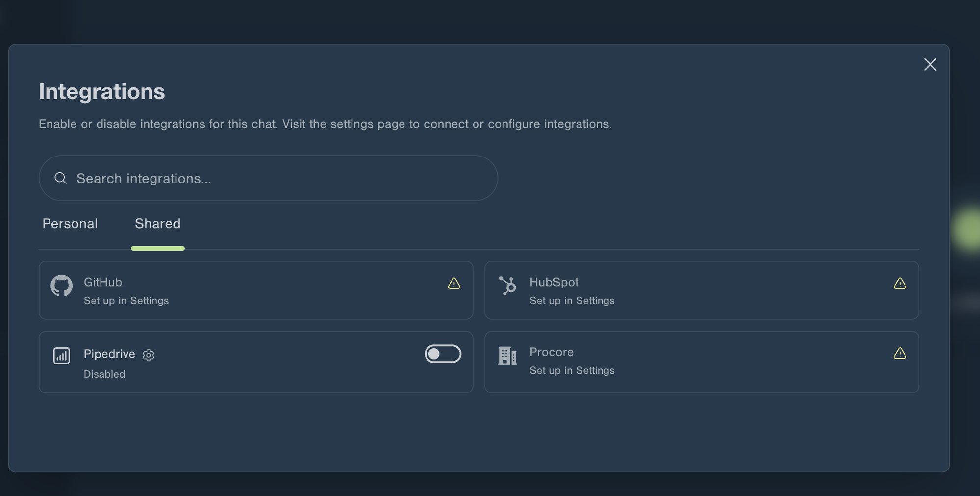Image resolution: width=980 pixels, height=496 pixels.
Task: Click the Pipedrive 'Disabled' status text
Action: [x=104, y=374]
